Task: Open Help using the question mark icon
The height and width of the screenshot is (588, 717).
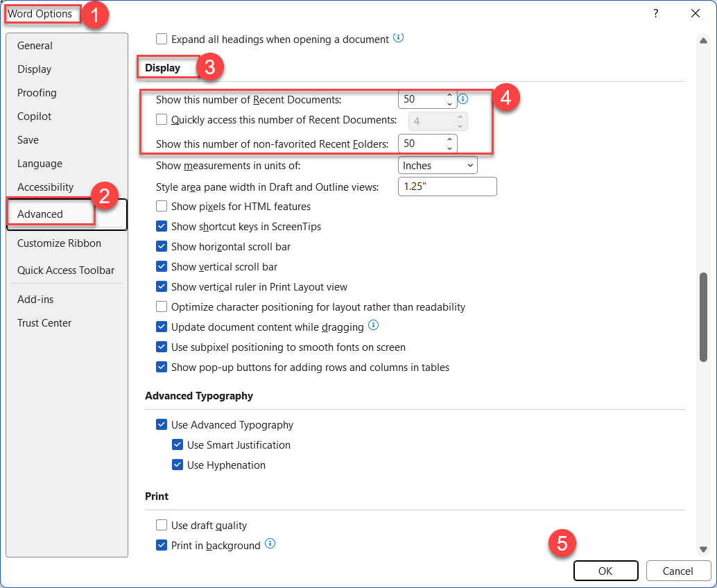Action: [x=656, y=13]
